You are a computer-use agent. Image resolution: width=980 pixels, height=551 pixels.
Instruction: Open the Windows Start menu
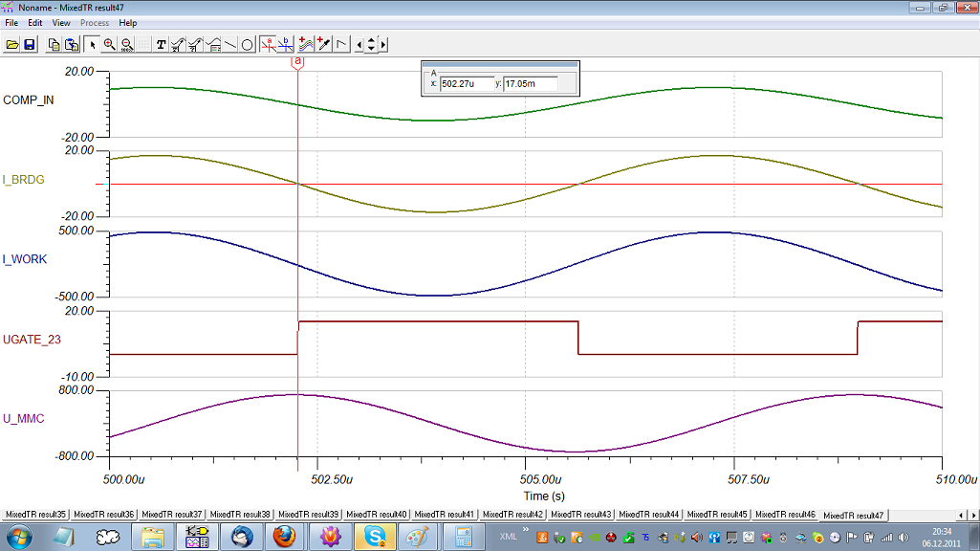[18, 537]
